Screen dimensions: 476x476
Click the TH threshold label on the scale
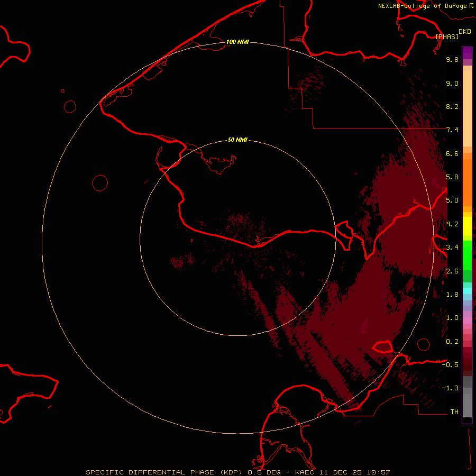454,412
